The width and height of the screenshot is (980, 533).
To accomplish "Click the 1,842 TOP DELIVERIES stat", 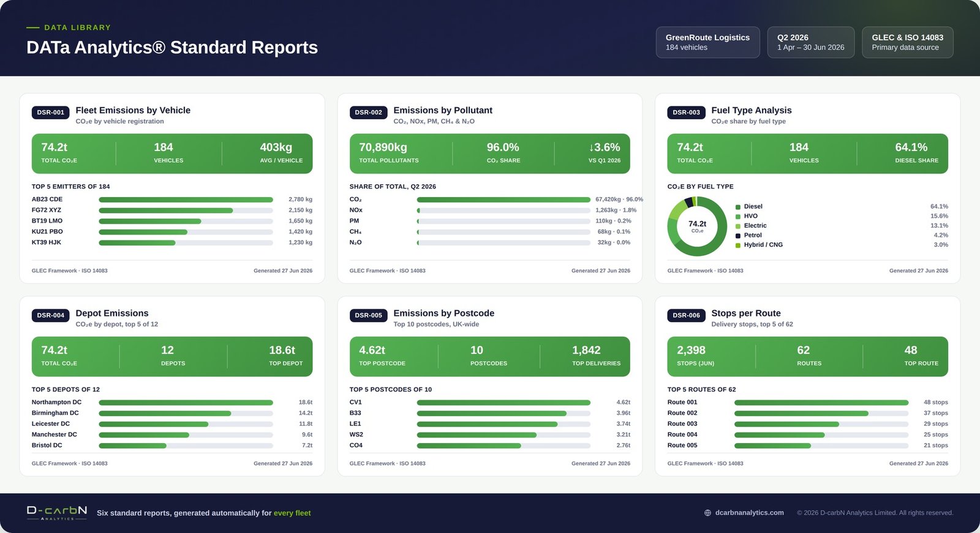I will pyautogui.click(x=596, y=356).
